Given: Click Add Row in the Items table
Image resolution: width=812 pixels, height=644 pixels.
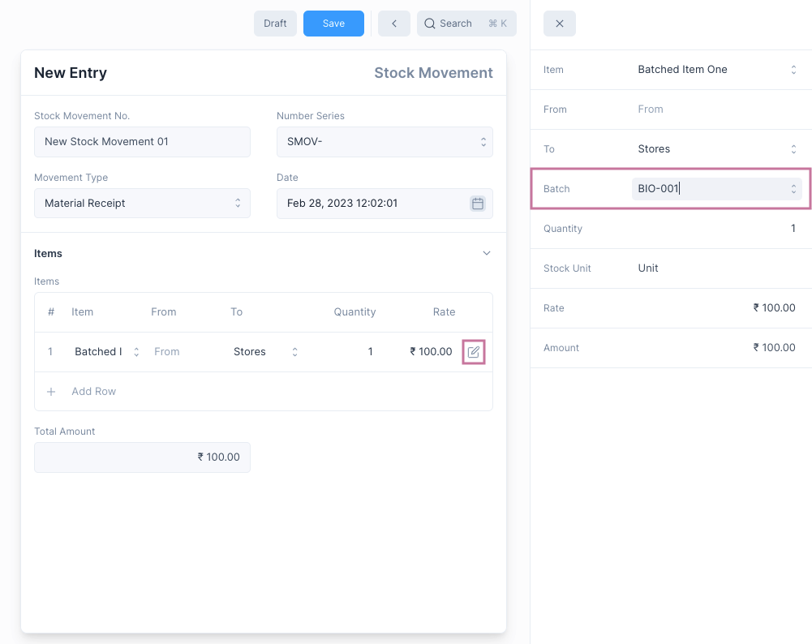Looking at the screenshot, I should tap(93, 392).
